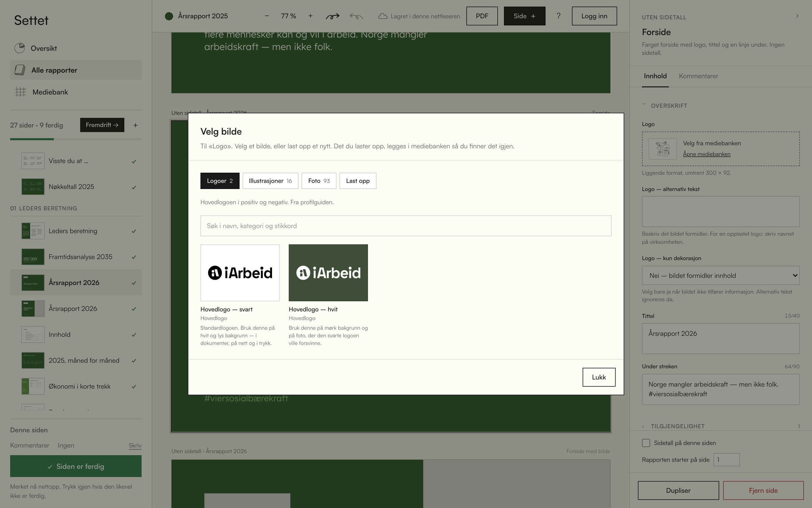
Task: Enable Sidetall på denne siden checkbox
Action: (646, 443)
